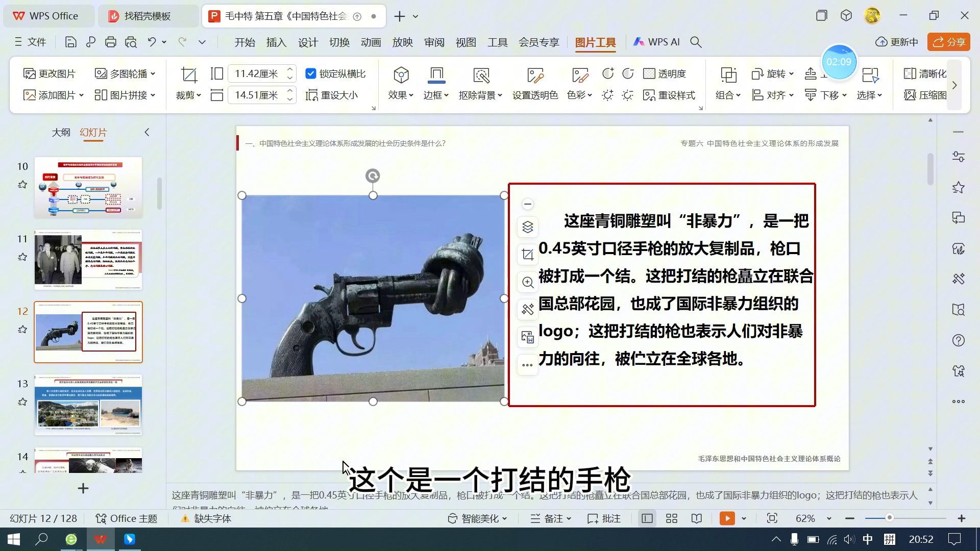The image size is (980, 551).
Task: Open the search magnifier in ribbon
Action: coord(696,42)
